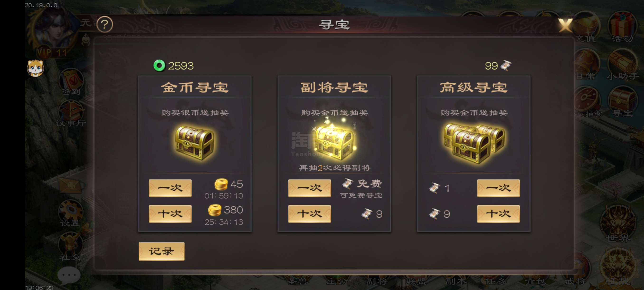Screen dimensions: 644x290
Task: Tap the green jade currency icon
Action: click(159, 66)
